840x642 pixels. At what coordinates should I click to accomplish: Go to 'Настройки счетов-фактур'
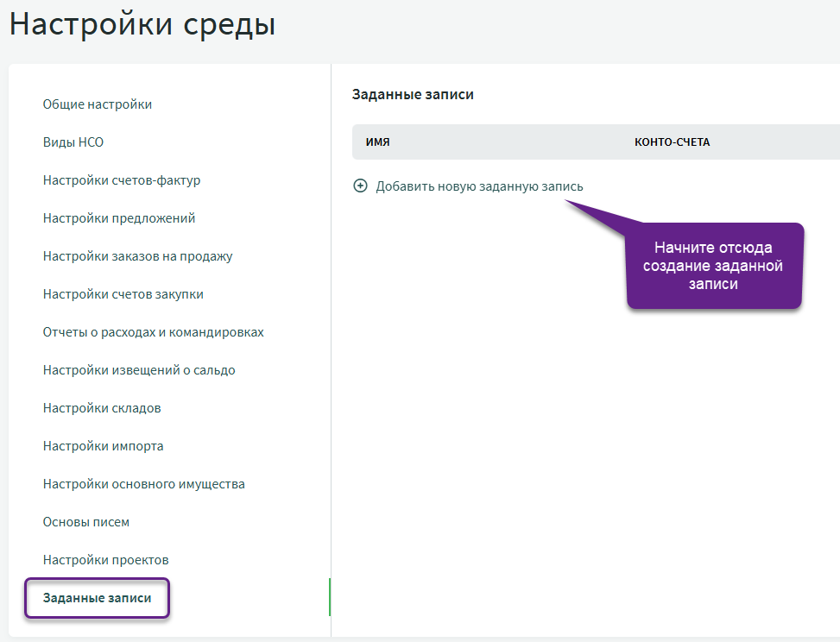[122, 180]
